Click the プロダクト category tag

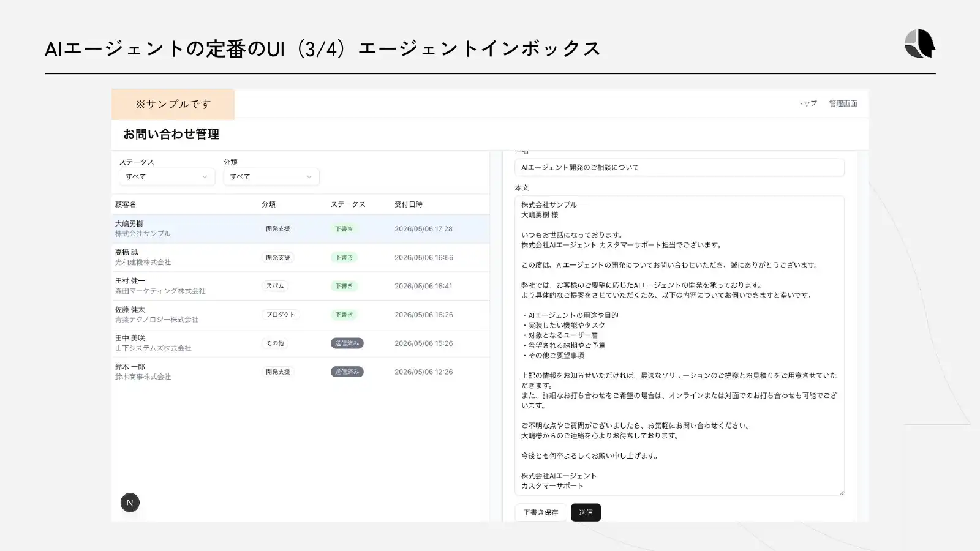pos(281,315)
